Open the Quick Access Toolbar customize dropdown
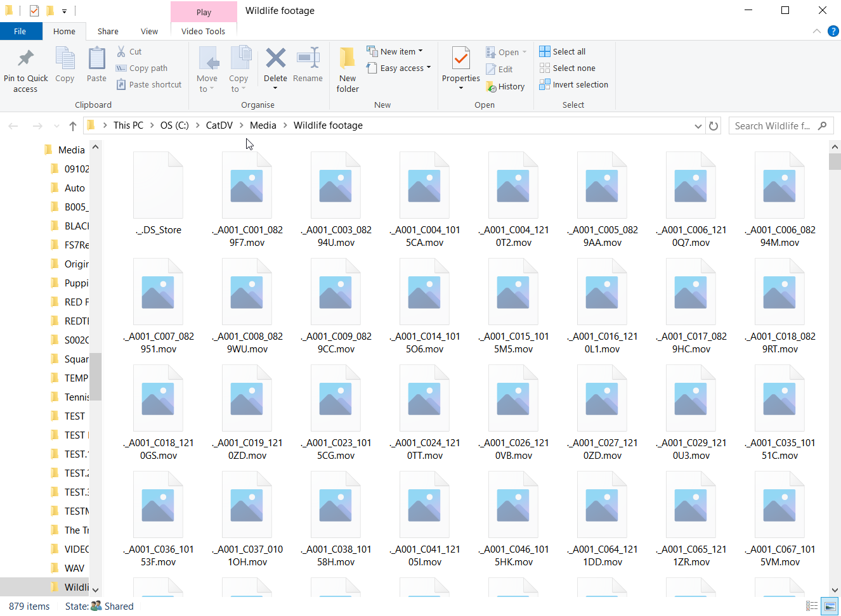This screenshot has height=616, width=841. tap(64, 11)
